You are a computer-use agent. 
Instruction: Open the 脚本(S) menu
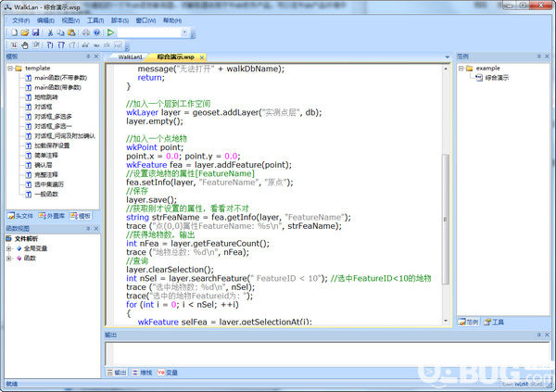click(x=120, y=20)
